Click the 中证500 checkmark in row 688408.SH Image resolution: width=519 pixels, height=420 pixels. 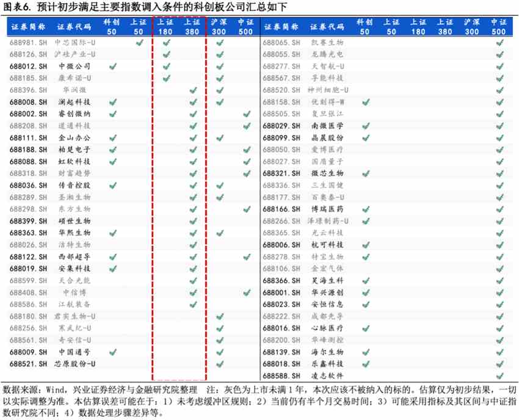247,292
